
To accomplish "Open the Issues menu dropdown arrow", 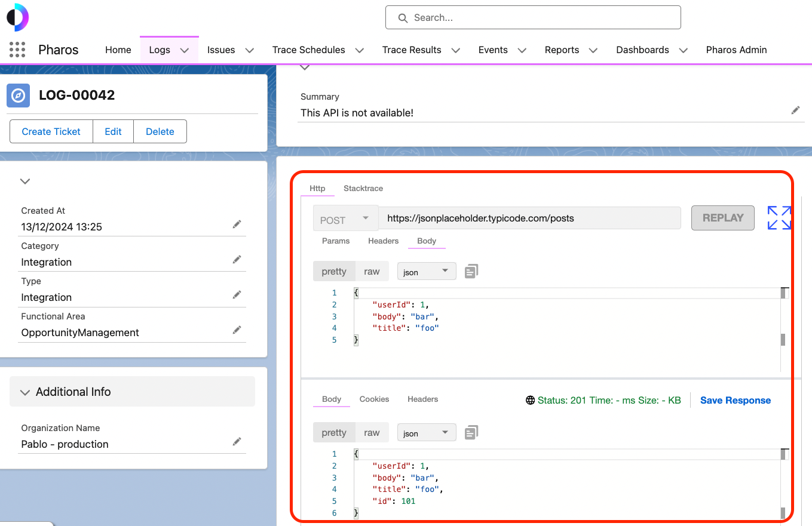I will click(x=250, y=51).
